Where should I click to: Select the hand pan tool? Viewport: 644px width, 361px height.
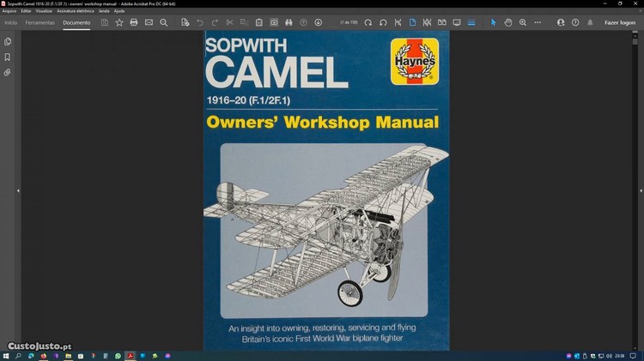(508, 22)
